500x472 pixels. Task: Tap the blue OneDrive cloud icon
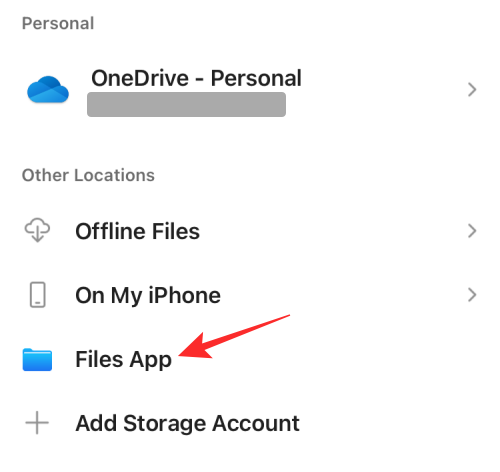pos(48,89)
